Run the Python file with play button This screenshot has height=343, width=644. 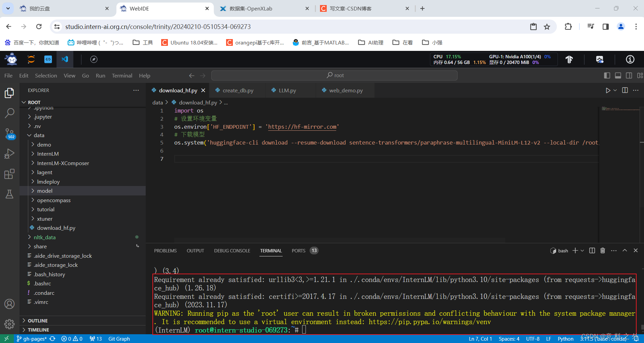coord(608,90)
